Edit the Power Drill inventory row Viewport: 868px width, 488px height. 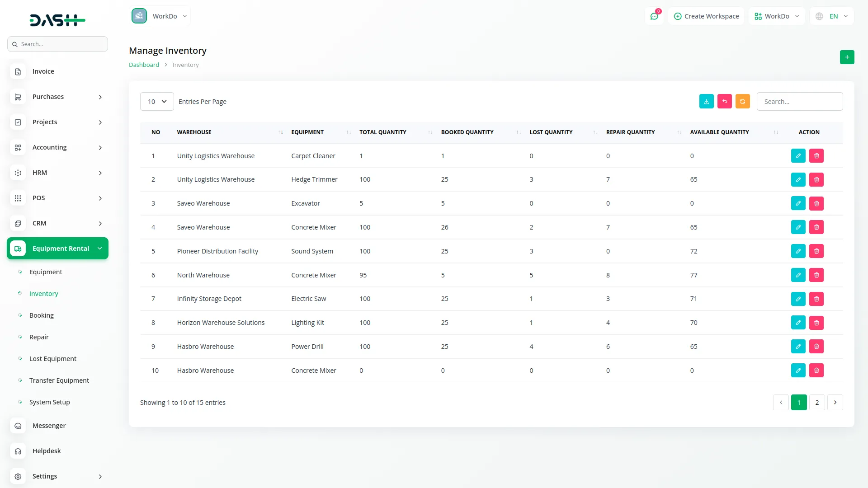coord(798,347)
